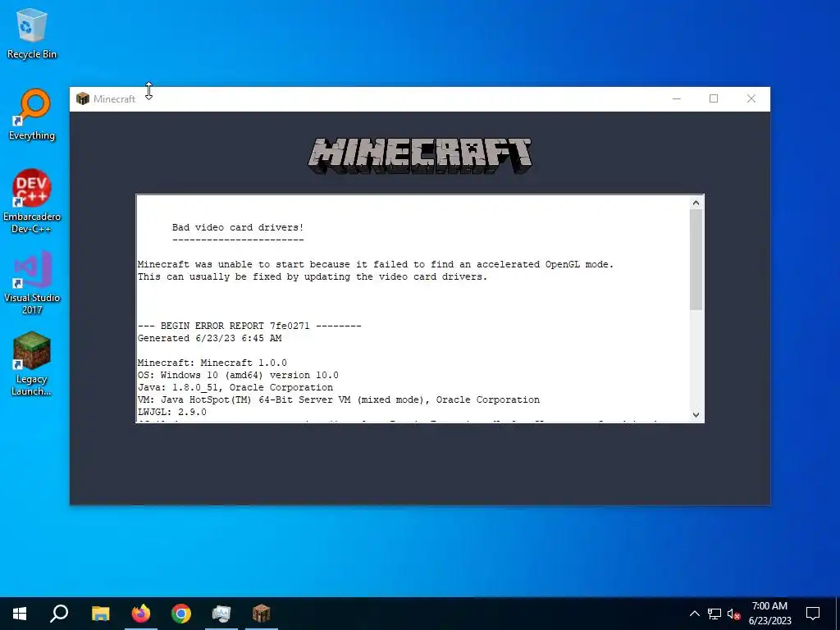Maximize the Minecraft window
The width and height of the screenshot is (840, 630).
click(714, 98)
